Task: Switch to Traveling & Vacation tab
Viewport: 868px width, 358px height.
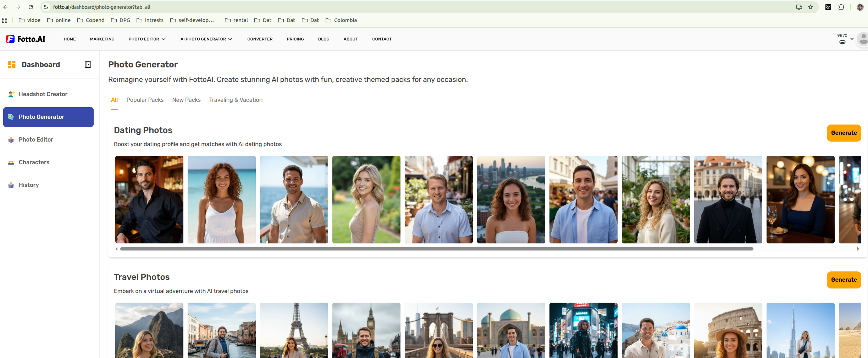Action: click(236, 100)
